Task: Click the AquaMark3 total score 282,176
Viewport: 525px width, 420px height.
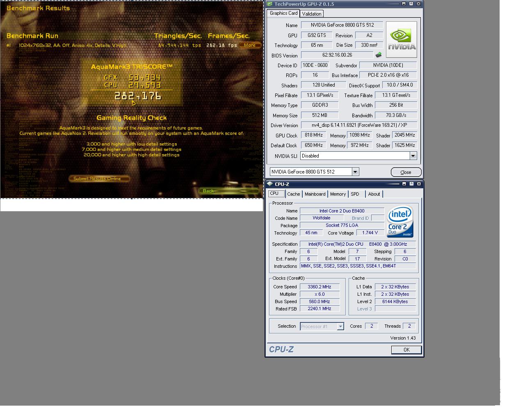Action: [138, 96]
